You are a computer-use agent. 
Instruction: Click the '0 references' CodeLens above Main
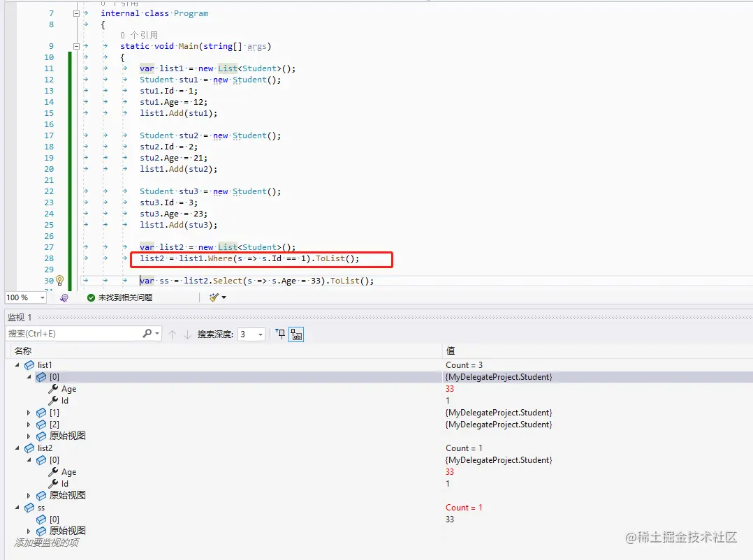tap(139, 35)
